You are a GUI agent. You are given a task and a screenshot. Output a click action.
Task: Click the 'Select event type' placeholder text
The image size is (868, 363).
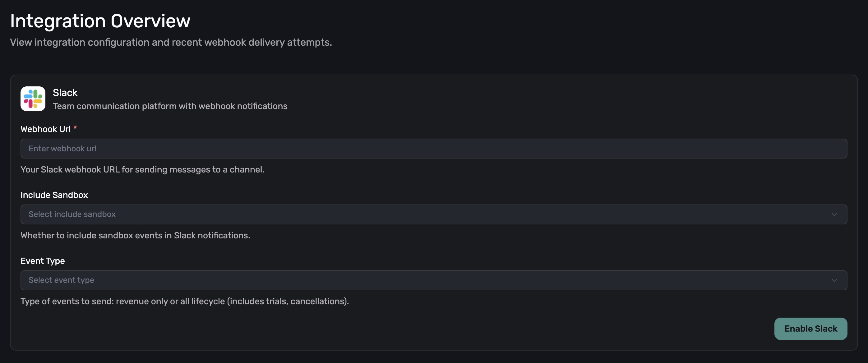[x=61, y=280]
